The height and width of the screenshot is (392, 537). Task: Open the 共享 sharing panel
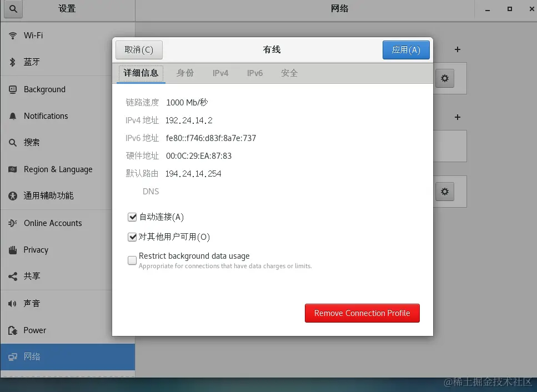pyautogui.click(x=68, y=277)
